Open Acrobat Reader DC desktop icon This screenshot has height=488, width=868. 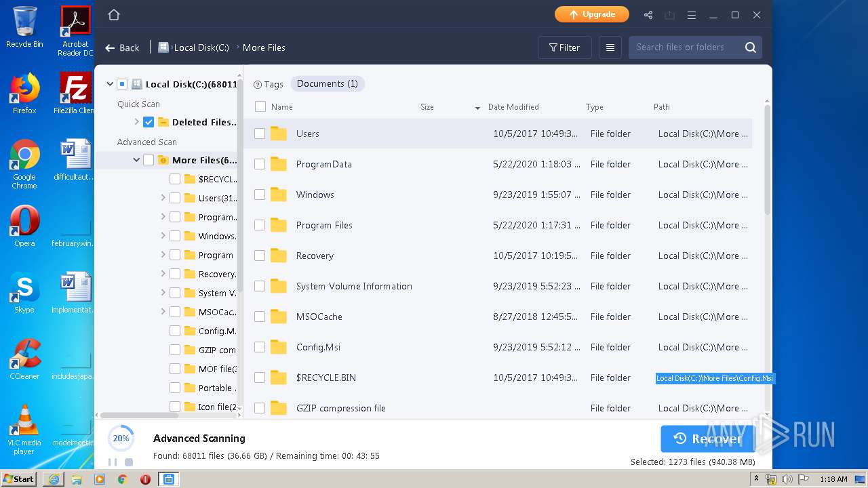(x=75, y=31)
